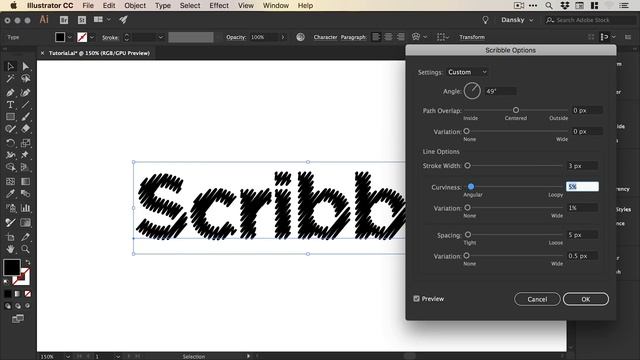This screenshot has width=640, height=360.
Task: Select the Perspective Grid tool
Action: (x=25, y=167)
